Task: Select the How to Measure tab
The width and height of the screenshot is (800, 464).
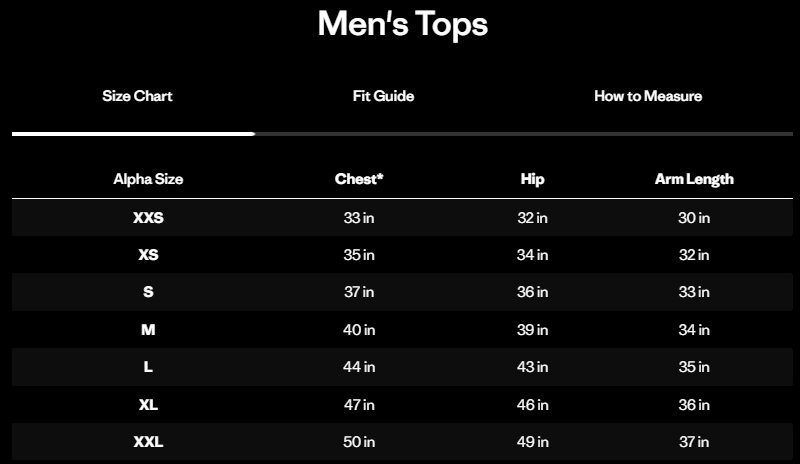Action: tap(648, 96)
